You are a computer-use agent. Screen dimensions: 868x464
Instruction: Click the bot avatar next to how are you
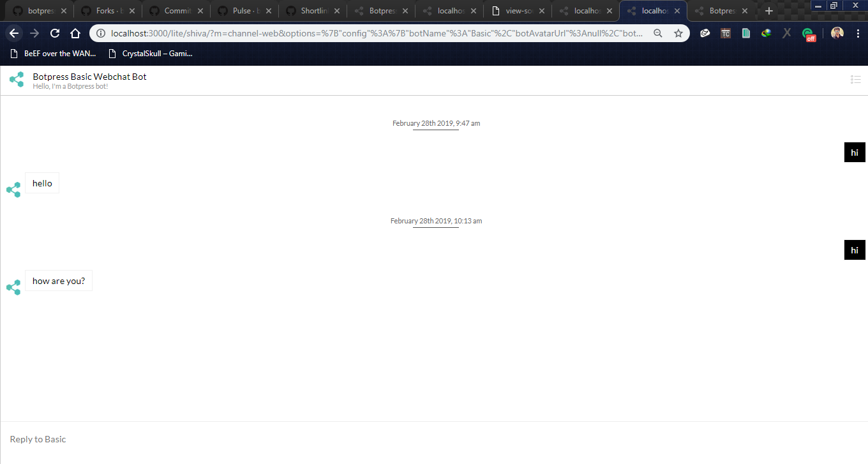13,287
